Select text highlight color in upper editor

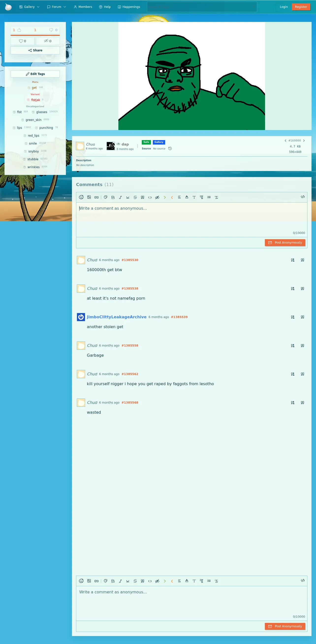pyautogui.click(x=187, y=197)
